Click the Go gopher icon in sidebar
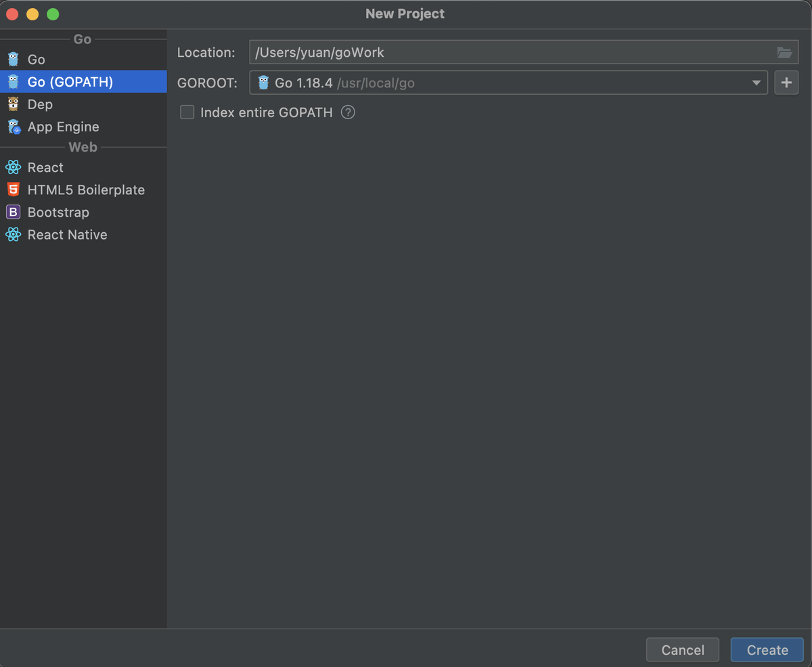 14,60
